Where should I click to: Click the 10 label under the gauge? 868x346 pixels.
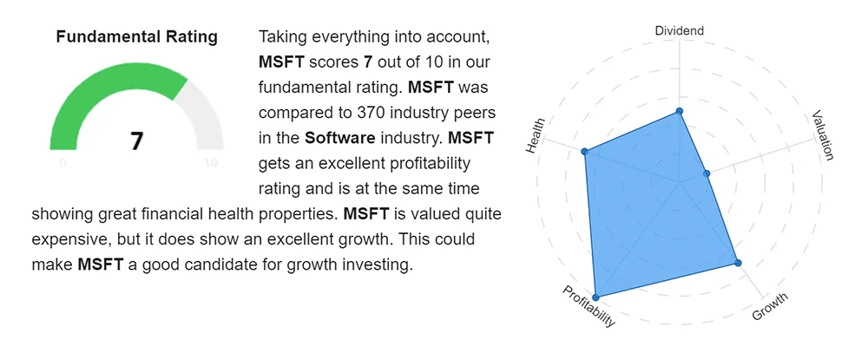pos(211,163)
